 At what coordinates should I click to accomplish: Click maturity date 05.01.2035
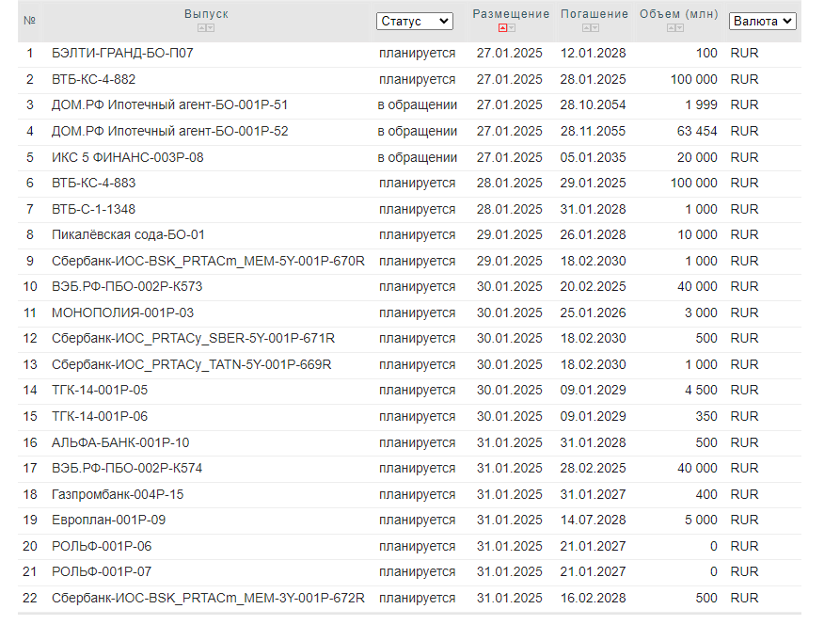click(593, 157)
